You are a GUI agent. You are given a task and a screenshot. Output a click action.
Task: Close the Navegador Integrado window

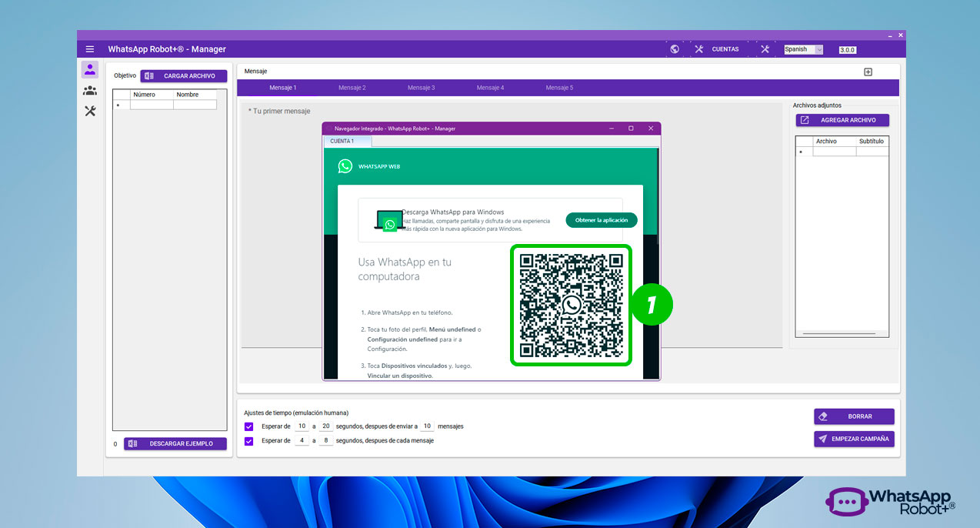[651, 129]
